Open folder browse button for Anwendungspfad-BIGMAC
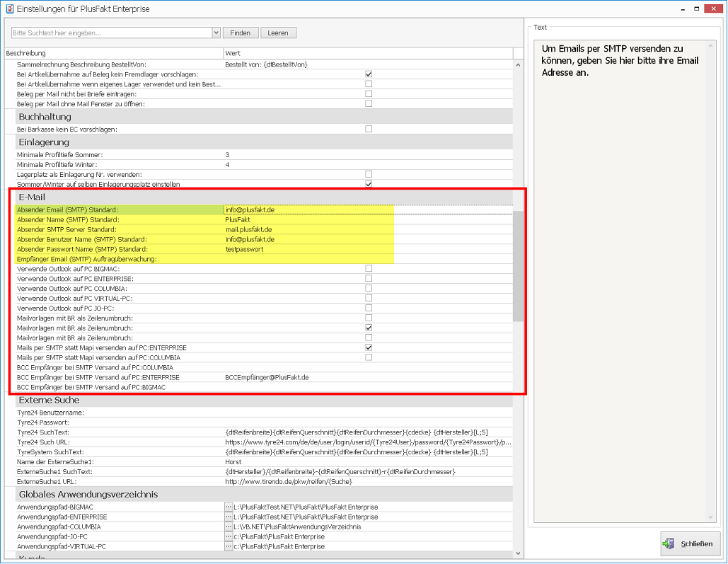728x564 pixels. coord(229,507)
